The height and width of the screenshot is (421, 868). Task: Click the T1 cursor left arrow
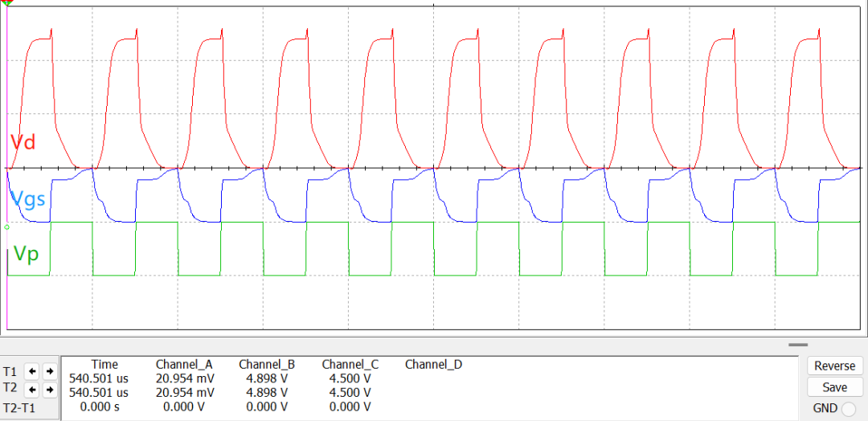(x=31, y=371)
